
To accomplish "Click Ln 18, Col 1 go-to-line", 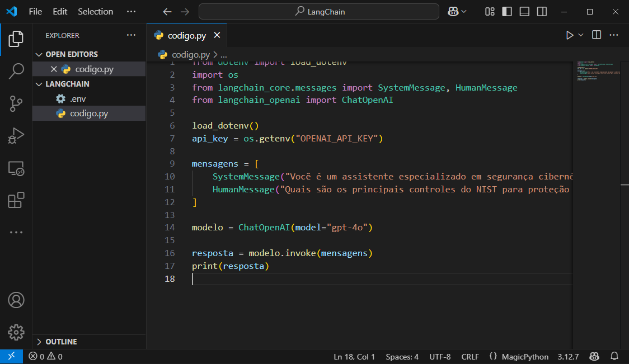I will click(354, 357).
